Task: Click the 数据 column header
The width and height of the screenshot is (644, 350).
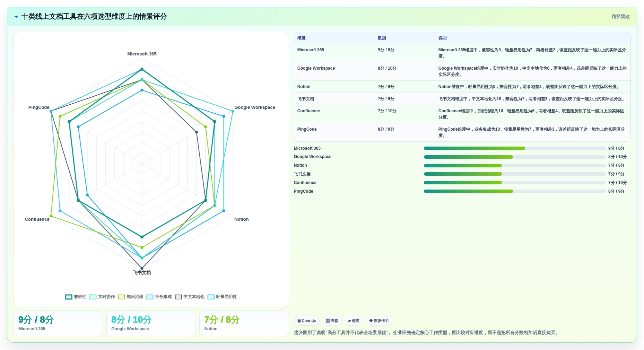Action: pos(382,38)
